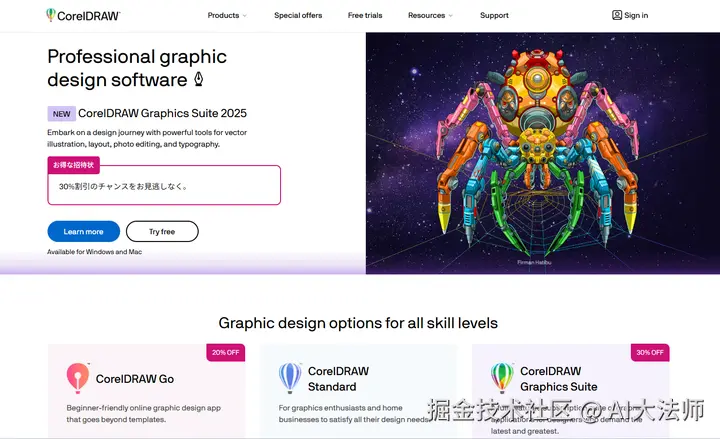
Task: Click the CorelDRAW Go pink balloon icon
Action: coord(78,378)
